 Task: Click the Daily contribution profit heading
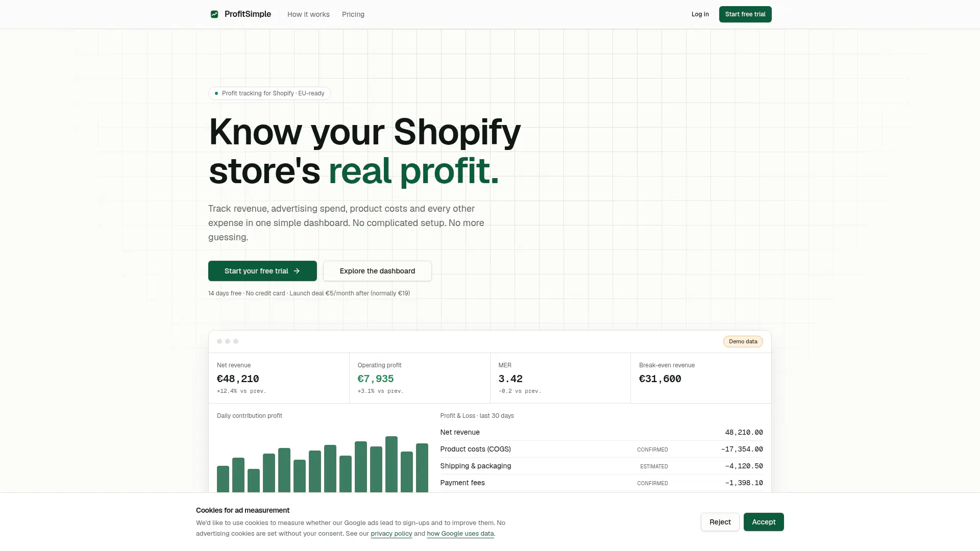[x=250, y=416]
